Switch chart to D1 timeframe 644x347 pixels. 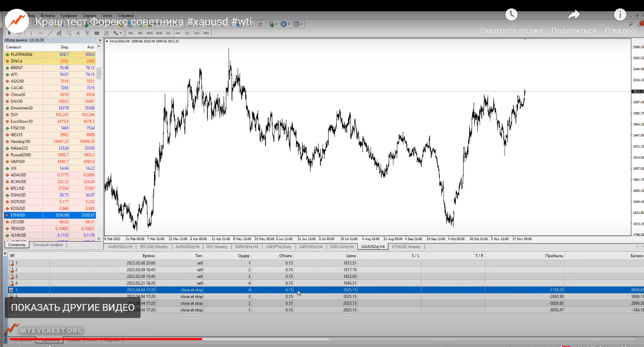pos(187,33)
